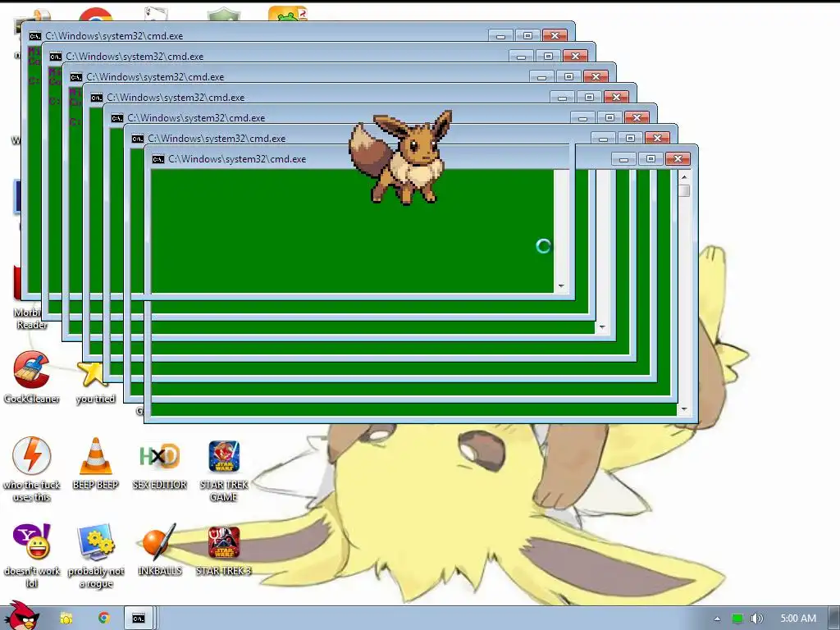Open "probably not a rogue" shortcut
The height and width of the screenshot is (630, 840).
click(96, 555)
